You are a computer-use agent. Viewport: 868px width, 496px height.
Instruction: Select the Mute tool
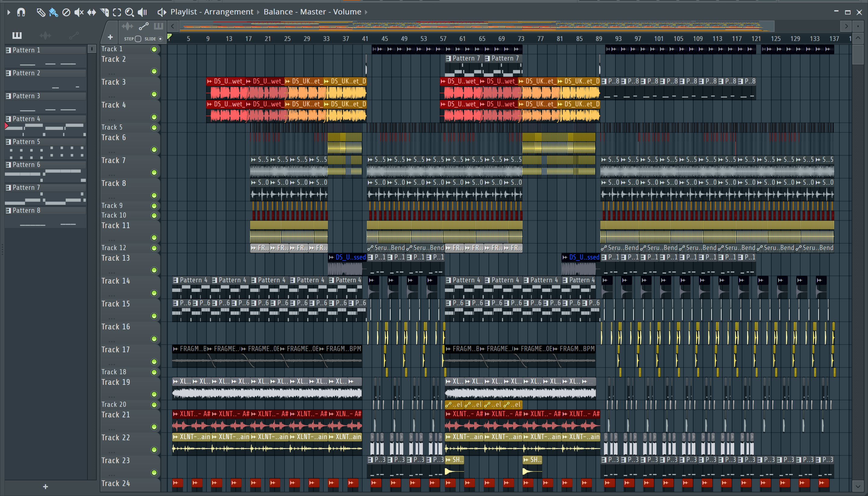(x=79, y=12)
